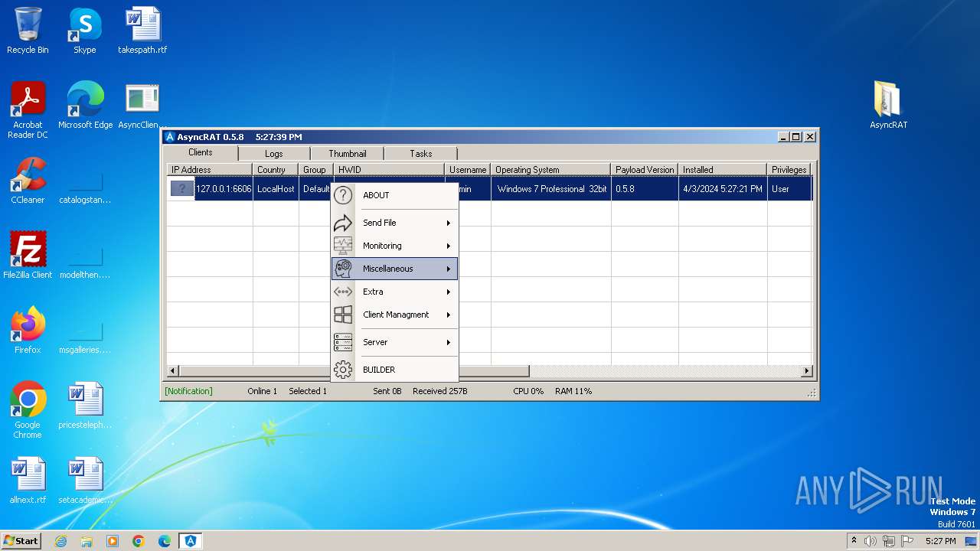The width and height of the screenshot is (980, 551).
Task: Sort by Operating System column header
Action: (550, 170)
